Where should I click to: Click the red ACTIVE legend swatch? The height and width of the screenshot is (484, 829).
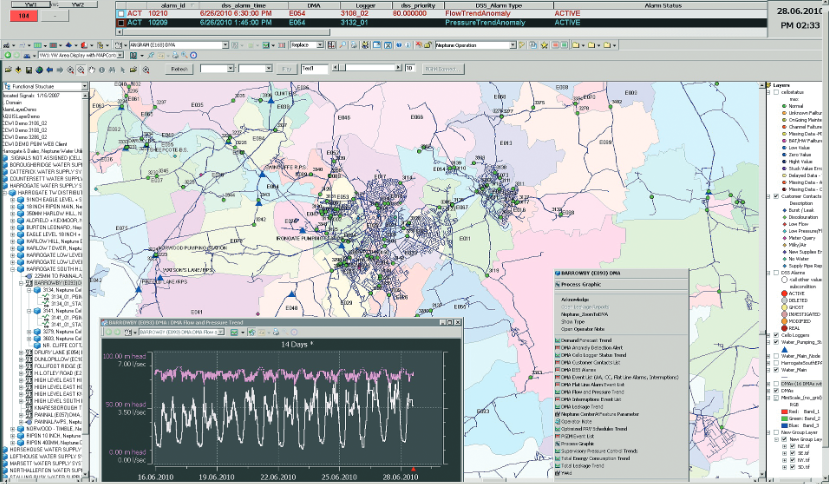784,294
